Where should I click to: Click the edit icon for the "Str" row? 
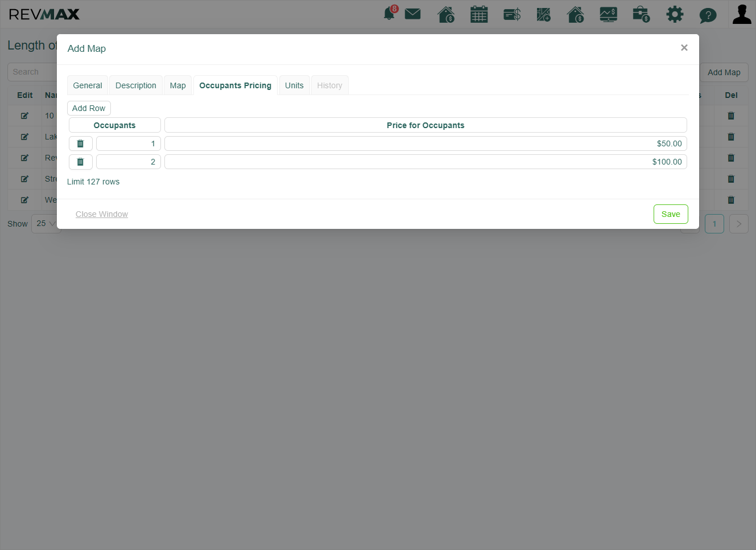(24, 179)
